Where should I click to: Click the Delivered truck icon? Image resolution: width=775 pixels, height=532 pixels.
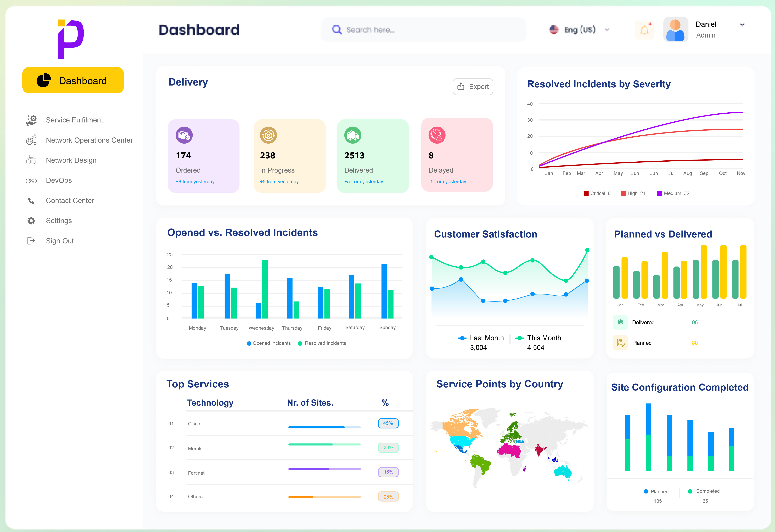(x=353, y=135)
